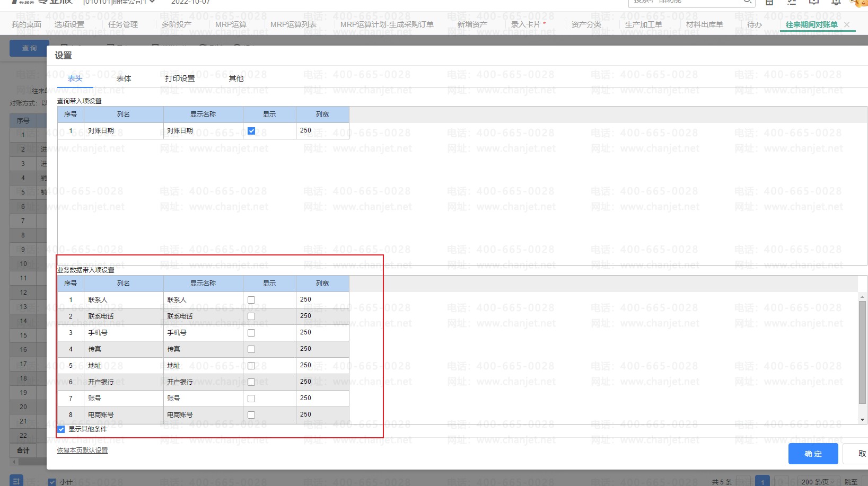Click the search magnifier icon
The width and height of the screenshot is (868, 486).
coord(748,2)
